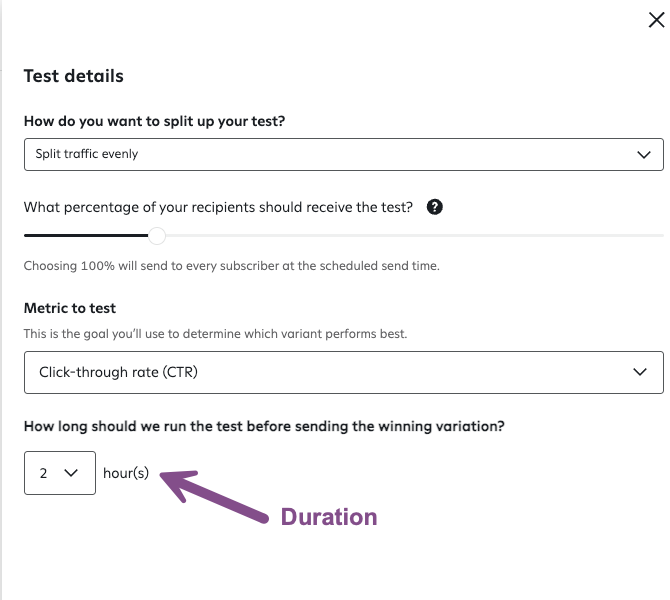Click the dark filled part of slider track

click(88, 236)
